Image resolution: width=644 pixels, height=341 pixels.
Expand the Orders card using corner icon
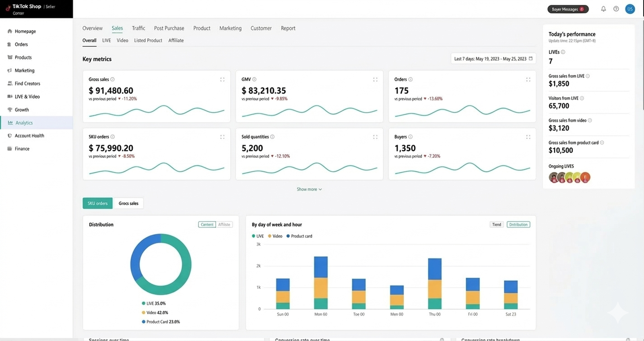pyautogui.click(x=528, y=80)
